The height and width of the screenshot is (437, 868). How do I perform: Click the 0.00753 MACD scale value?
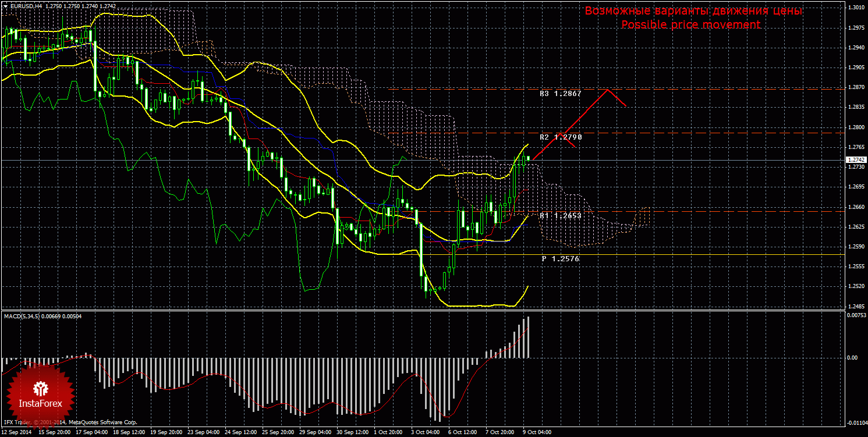click(x=856, y=315)
